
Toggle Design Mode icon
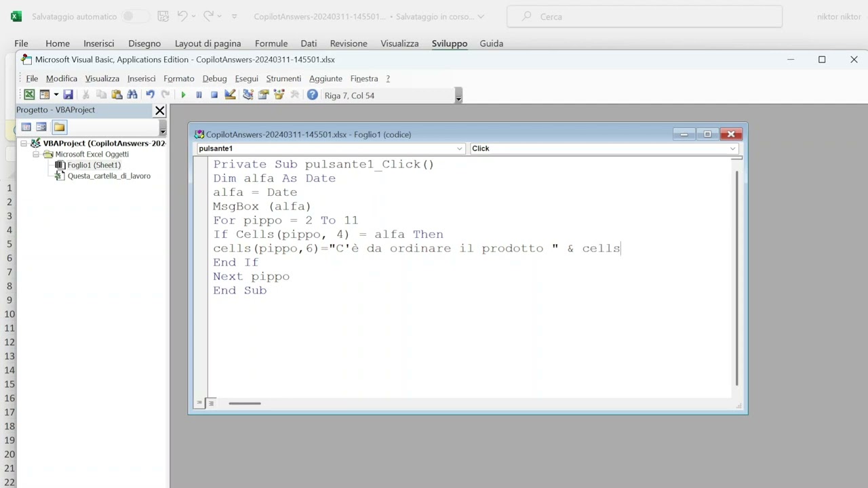click(230, 95)
